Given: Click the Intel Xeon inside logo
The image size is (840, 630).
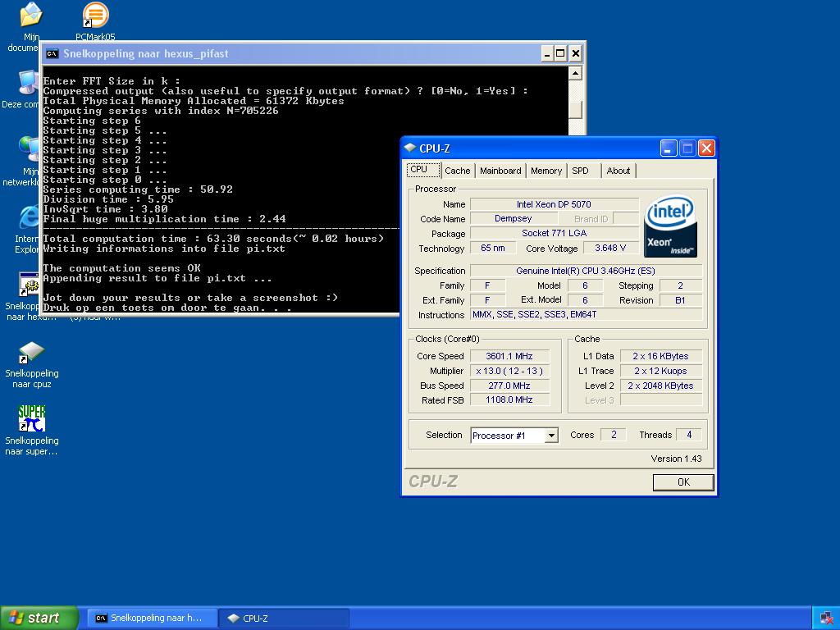Looking at the screenshot, I should pos(670,226).
